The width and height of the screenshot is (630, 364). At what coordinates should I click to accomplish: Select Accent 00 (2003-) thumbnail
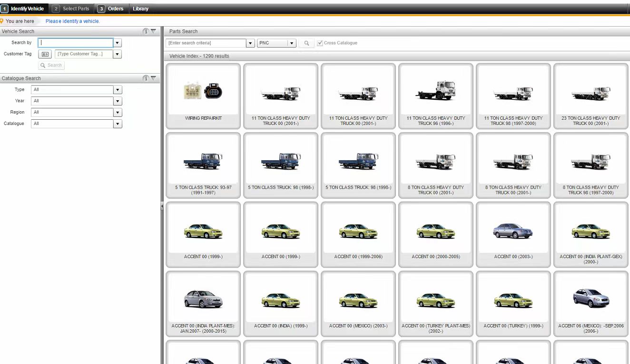[513, 235]
